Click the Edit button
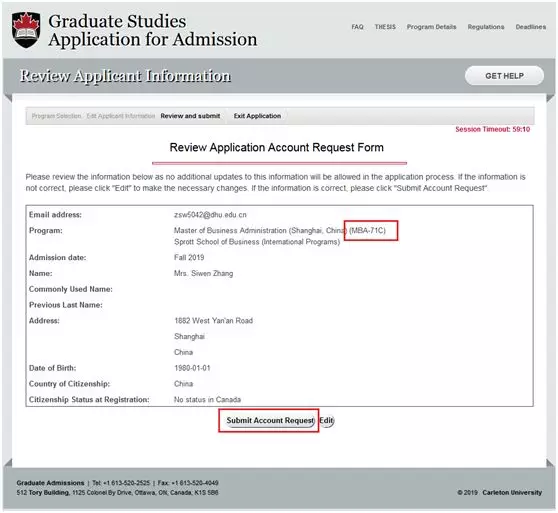This screenshot has height=513, width=558. pos(326,421)
